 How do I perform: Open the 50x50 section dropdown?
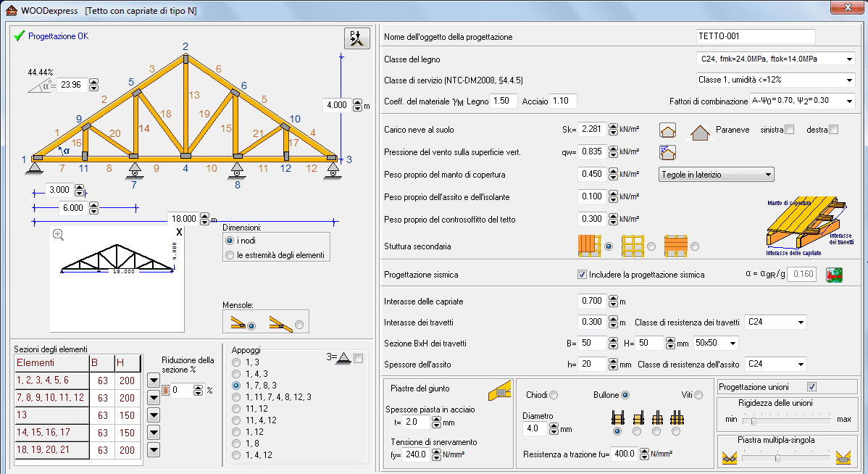pos(733,344)
